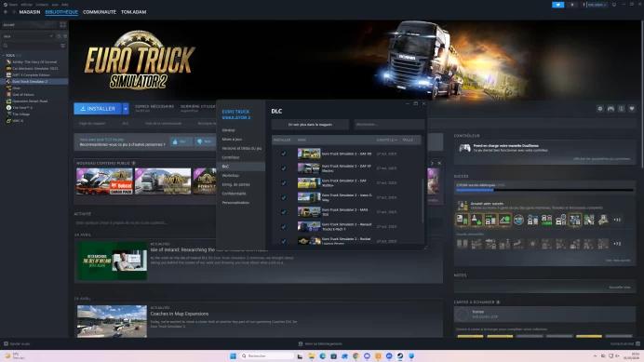The width and height of the screenshot is (644, 362).
Task: Select Mises à jour in properties sidebar
Action: [x=232, y=139]
